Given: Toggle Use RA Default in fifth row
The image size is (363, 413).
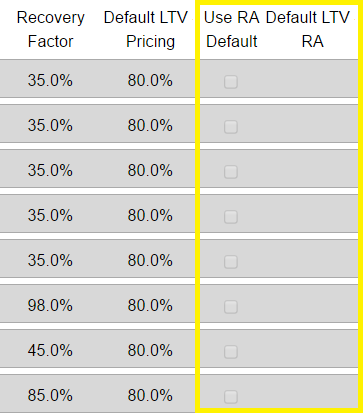Looking at the screenshot, I should click(x=231, y=262).
